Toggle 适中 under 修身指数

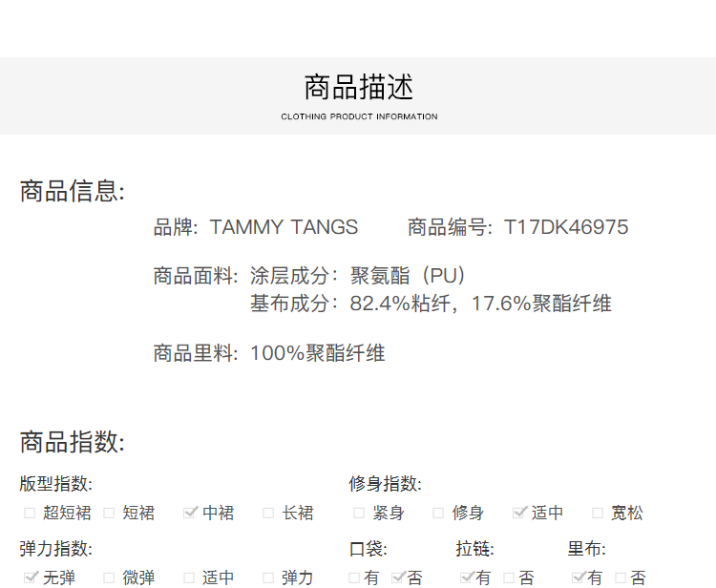[x=519, y=514]
